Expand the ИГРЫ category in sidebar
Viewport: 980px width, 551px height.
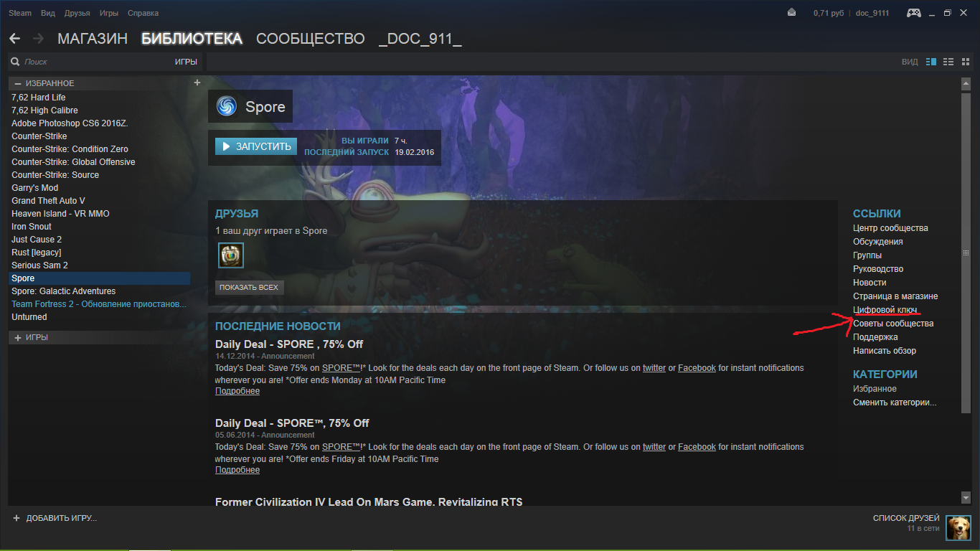[x=17, y=337]
